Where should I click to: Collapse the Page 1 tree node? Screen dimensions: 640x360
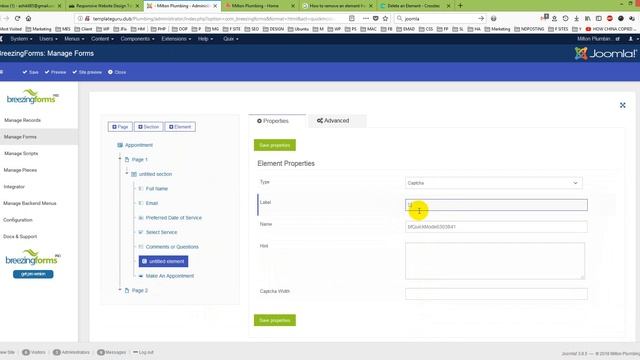click(120, 158)
